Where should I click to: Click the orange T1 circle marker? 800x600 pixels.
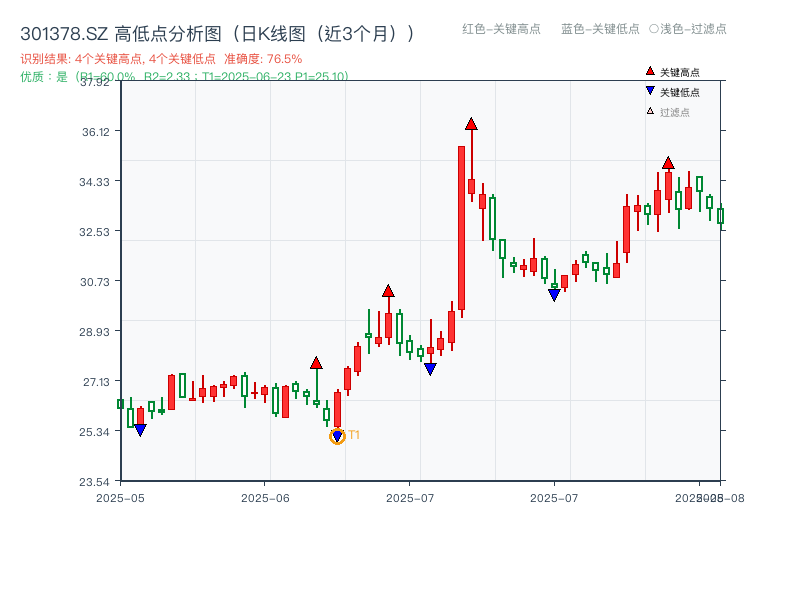point(337,435)
